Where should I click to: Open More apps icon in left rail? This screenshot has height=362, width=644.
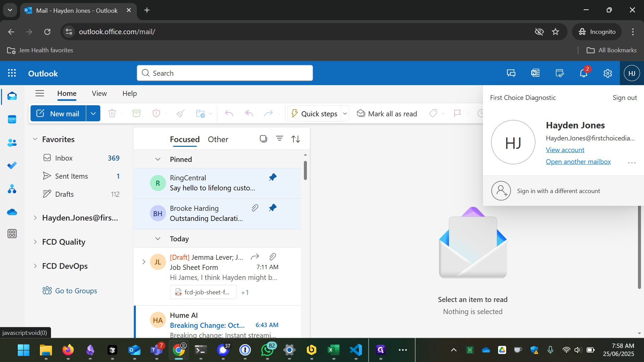click(12, 234)
